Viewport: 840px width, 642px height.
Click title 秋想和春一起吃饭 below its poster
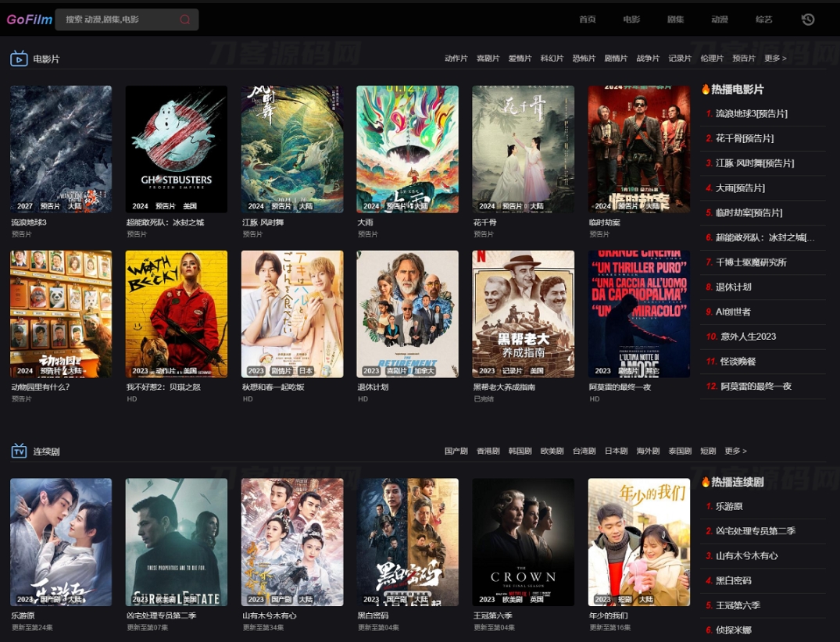tap(273, 387)
